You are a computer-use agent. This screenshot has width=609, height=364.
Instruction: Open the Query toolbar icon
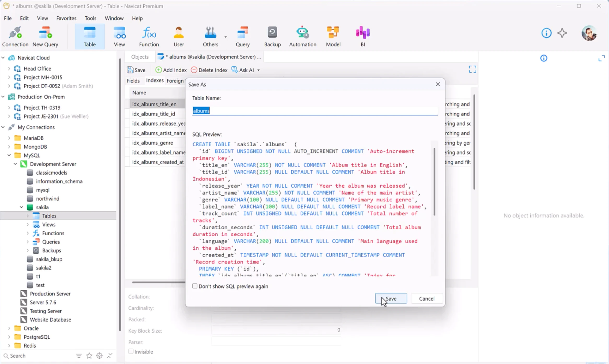(243, 37)
